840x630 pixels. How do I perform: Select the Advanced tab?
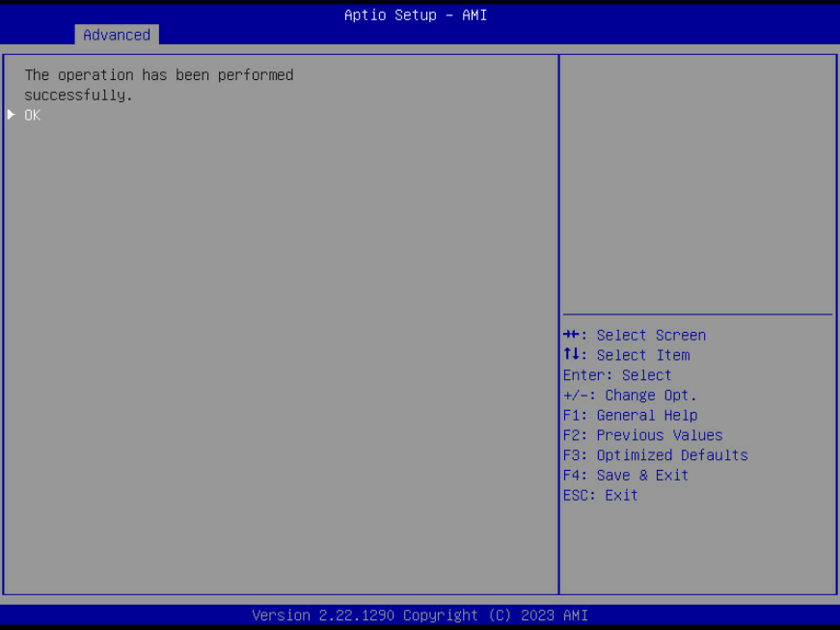[117, 35]
